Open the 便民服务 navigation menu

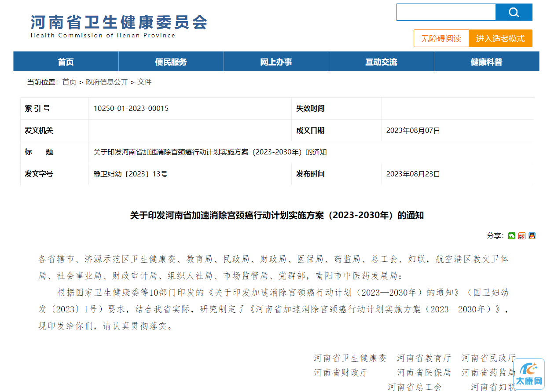click(171, 62)
